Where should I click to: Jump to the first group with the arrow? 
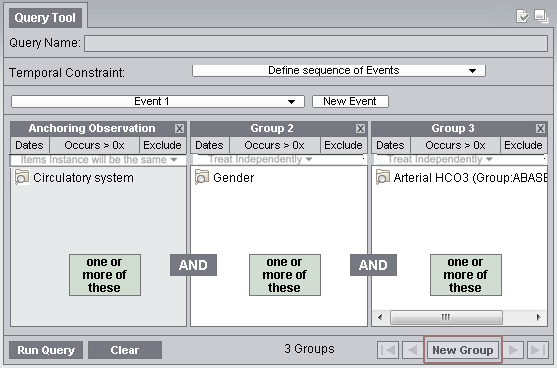click(x=388, y=350)
